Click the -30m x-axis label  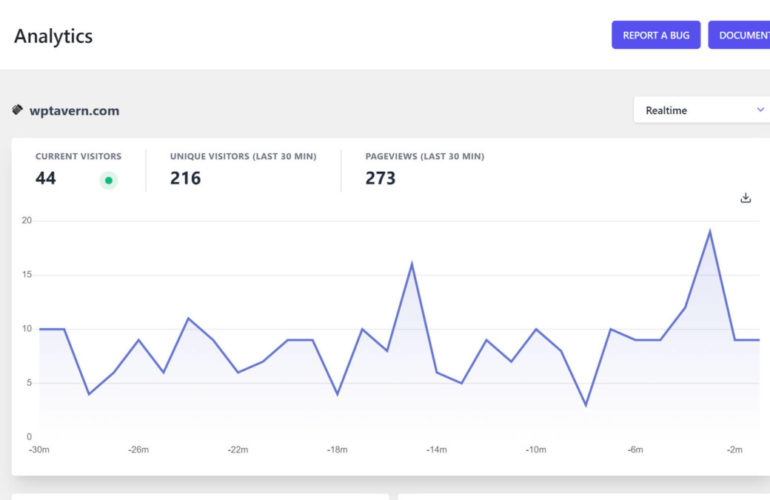(x=39, y=450)
